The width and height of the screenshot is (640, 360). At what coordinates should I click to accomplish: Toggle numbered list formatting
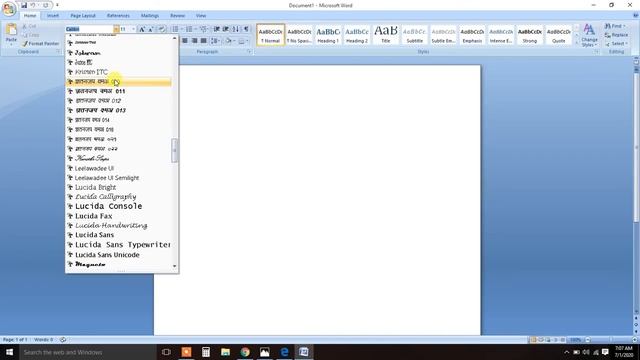coord(190,29)
